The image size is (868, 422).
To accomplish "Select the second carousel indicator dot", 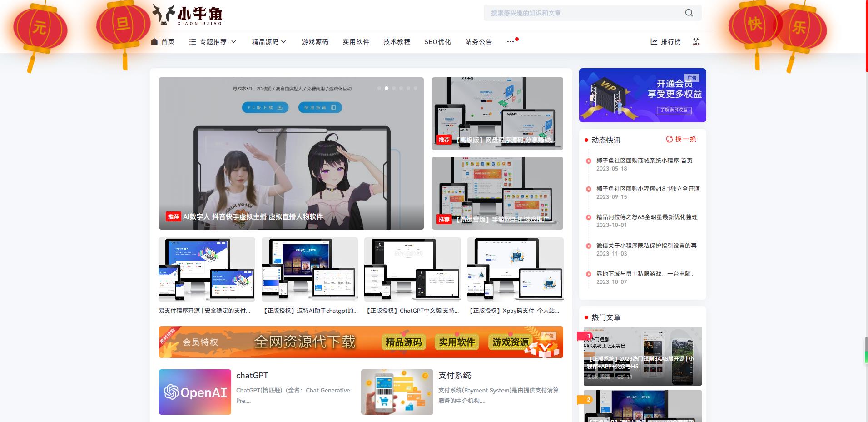I will (x=387, y=88).
